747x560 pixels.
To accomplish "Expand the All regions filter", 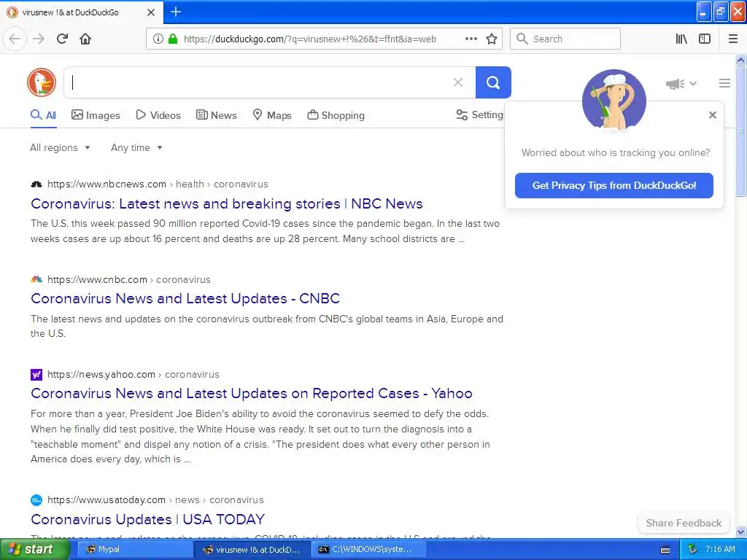I will pyautogui.click(x=60, y=147).
